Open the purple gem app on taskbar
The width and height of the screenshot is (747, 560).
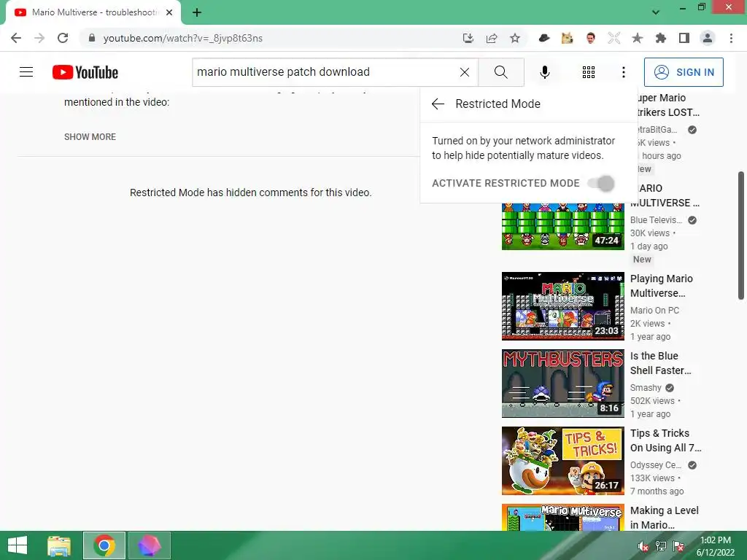[149, 545]
